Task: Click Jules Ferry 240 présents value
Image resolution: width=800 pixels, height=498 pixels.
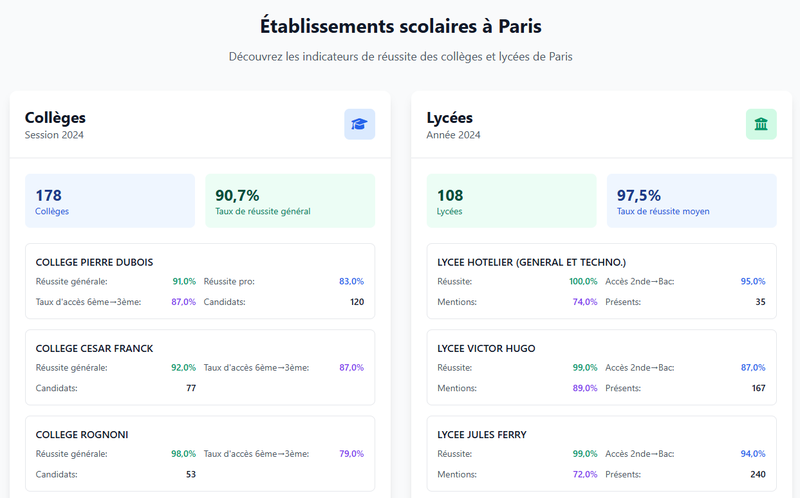Action: pos(757,474)
